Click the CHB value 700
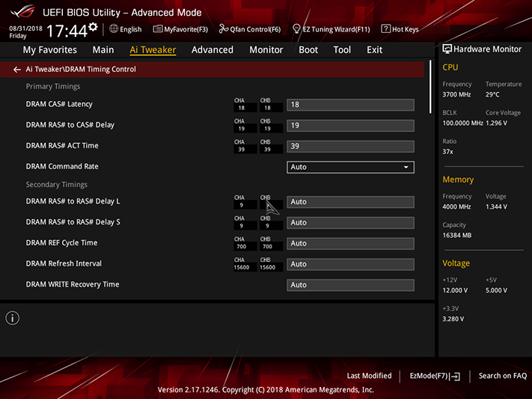The image size is (532, 399). point(267,246)
